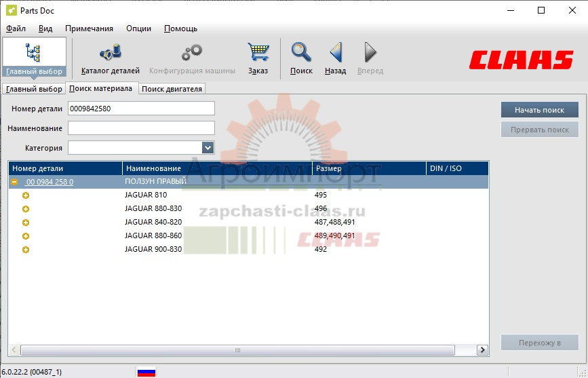This screenshot has height=378, width=588.
Task: Focus the Номер детали input field
Action: pos(141,109)
